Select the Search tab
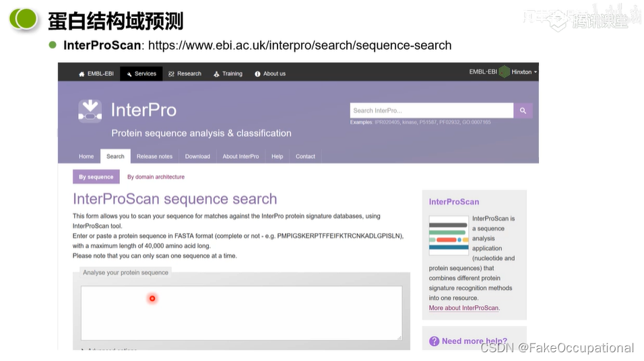 pos(115,156)
